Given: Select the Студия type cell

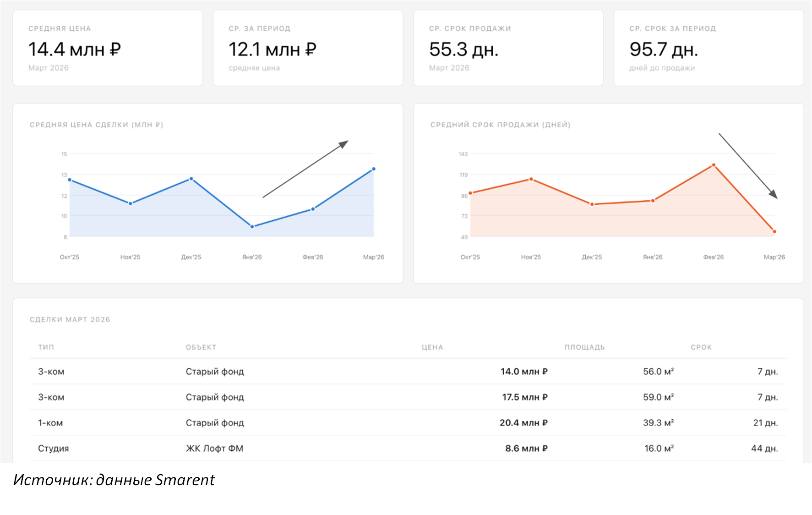Looking at the screenshot, I should coord(54,449).
